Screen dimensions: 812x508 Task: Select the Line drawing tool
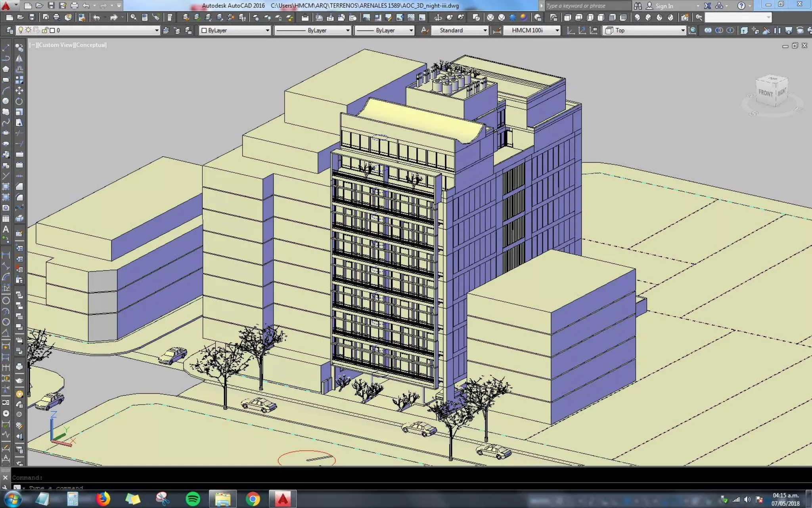click(6, 48)
